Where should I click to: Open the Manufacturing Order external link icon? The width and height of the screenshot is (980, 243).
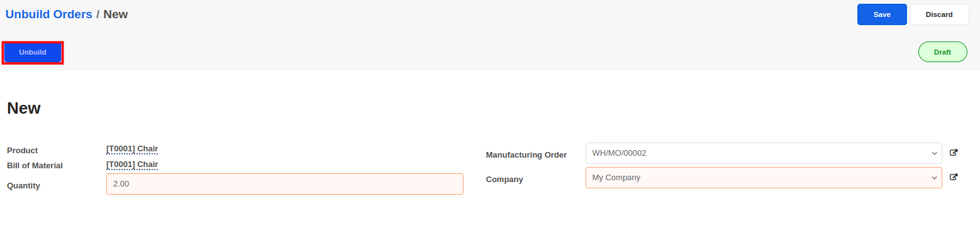pos(954,153)
